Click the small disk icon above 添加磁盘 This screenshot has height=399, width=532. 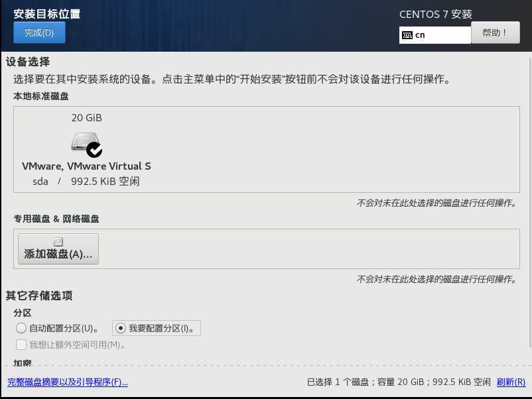point(58,242)
